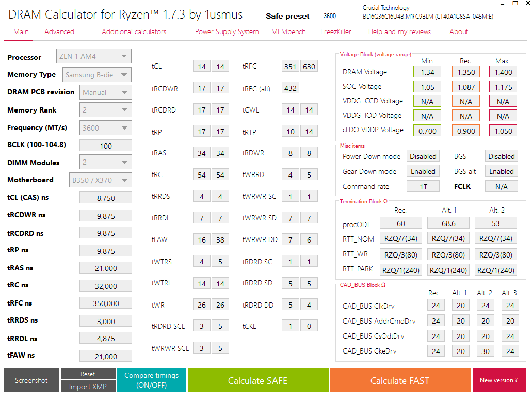Image resolution: width=532 pixels, height=401 pixels.
Task: Maximize the DRAM Calculator window
Action: [x=515, y=3]
